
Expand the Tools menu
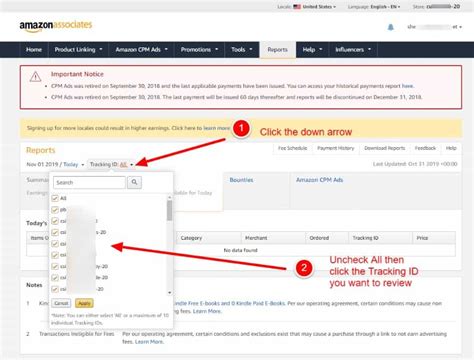[242, 50]
